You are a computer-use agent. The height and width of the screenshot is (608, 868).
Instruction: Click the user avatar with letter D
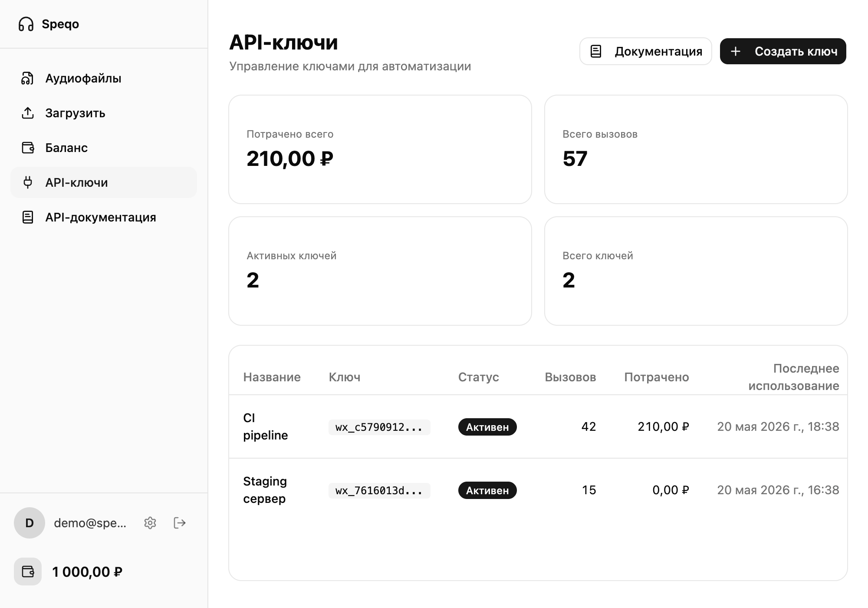(x=30, y=523)
